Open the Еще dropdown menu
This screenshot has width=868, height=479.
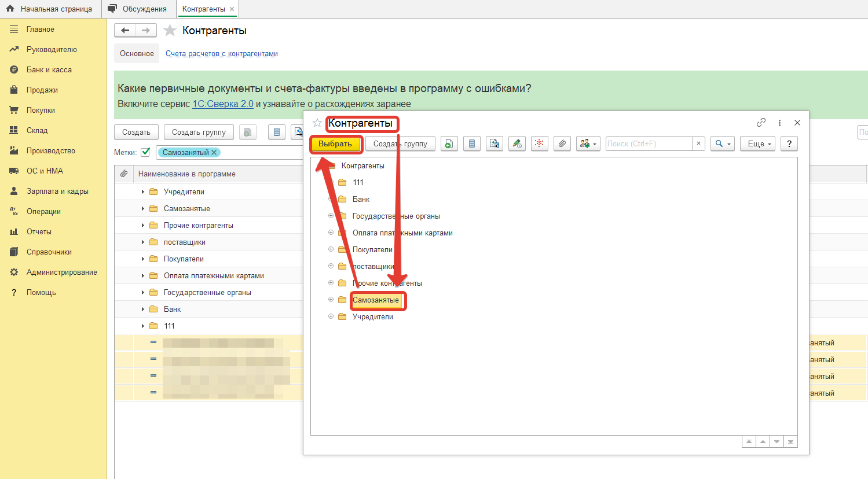[x=757, y=144]
